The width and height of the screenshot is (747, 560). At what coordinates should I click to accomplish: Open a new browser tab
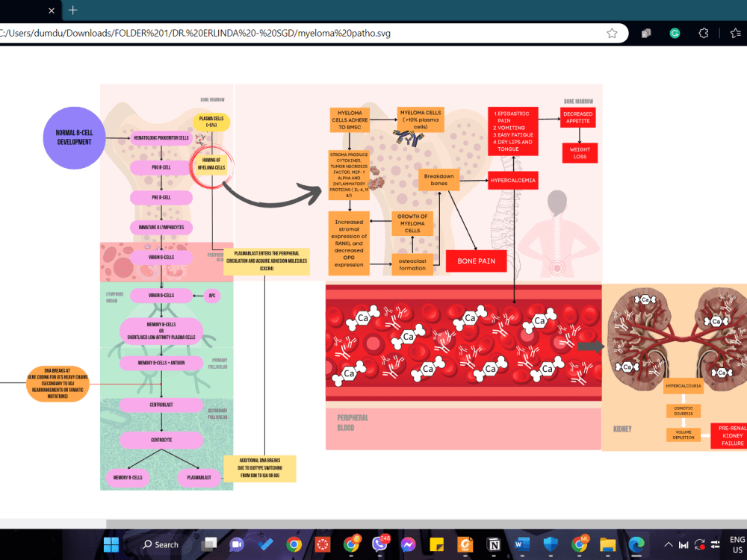(71, 11)
